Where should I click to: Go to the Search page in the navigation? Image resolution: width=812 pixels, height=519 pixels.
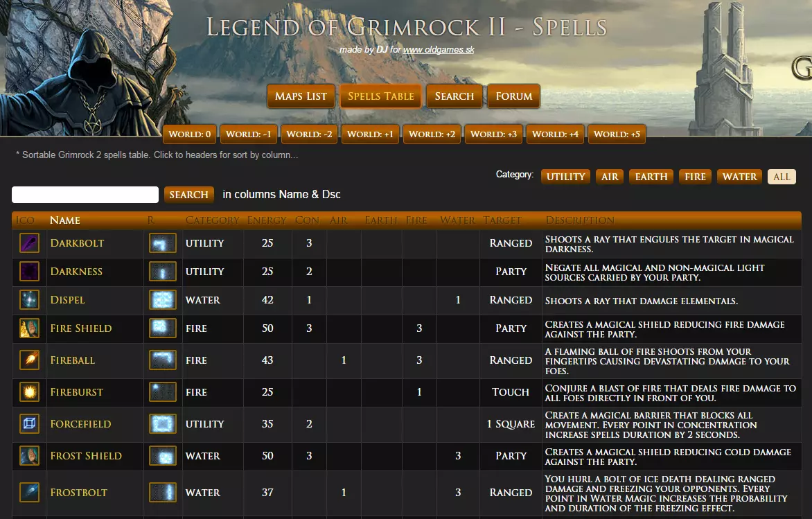point(454,96)
